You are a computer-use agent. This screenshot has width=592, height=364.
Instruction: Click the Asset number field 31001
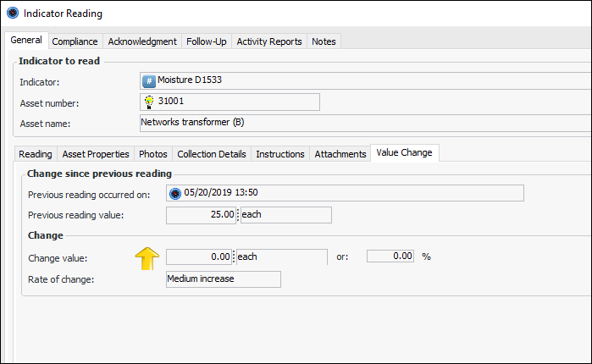(x=230, y=102)
